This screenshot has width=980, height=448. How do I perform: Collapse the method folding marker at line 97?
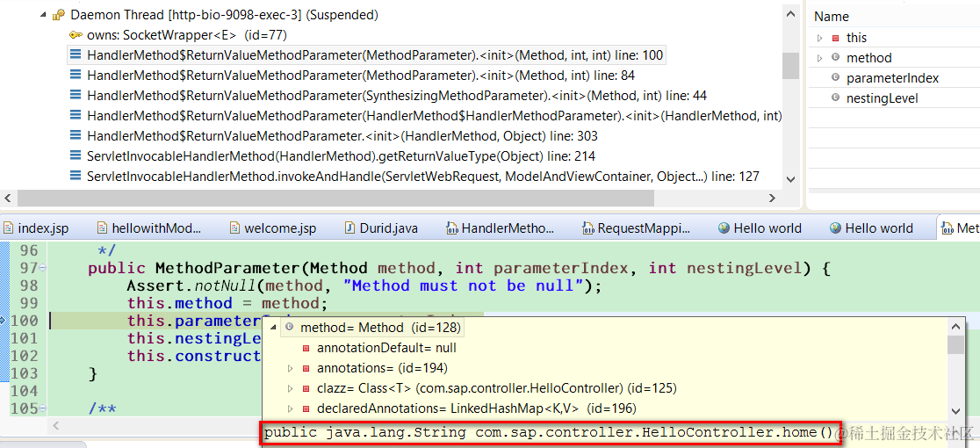coord(42,269)
